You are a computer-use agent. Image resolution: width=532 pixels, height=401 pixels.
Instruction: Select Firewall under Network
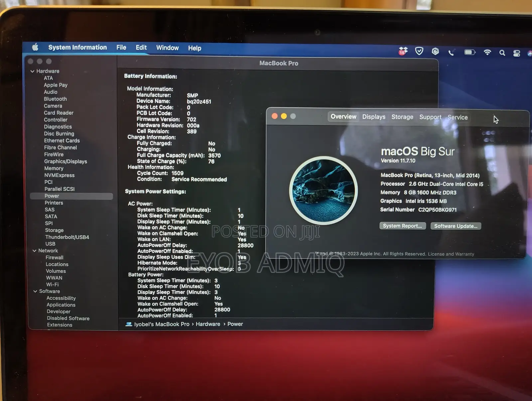pyautogui.click(x=55, y=258)
